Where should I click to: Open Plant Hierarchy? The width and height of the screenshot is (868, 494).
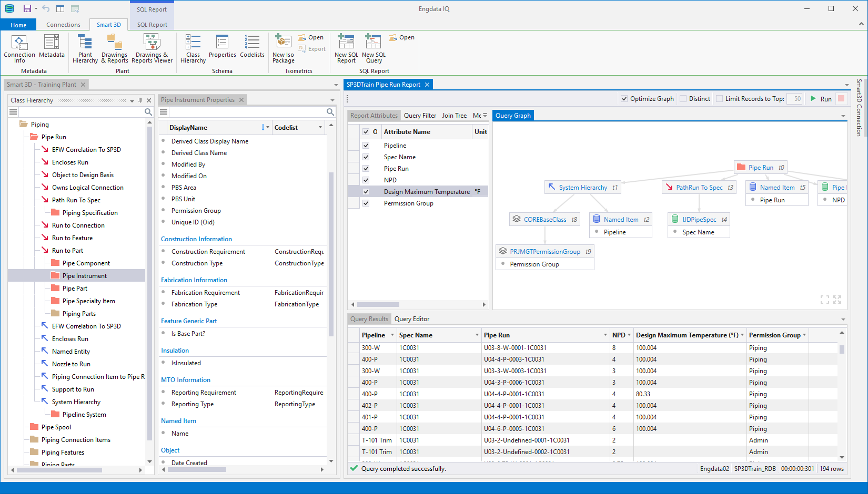coord(85,49)
